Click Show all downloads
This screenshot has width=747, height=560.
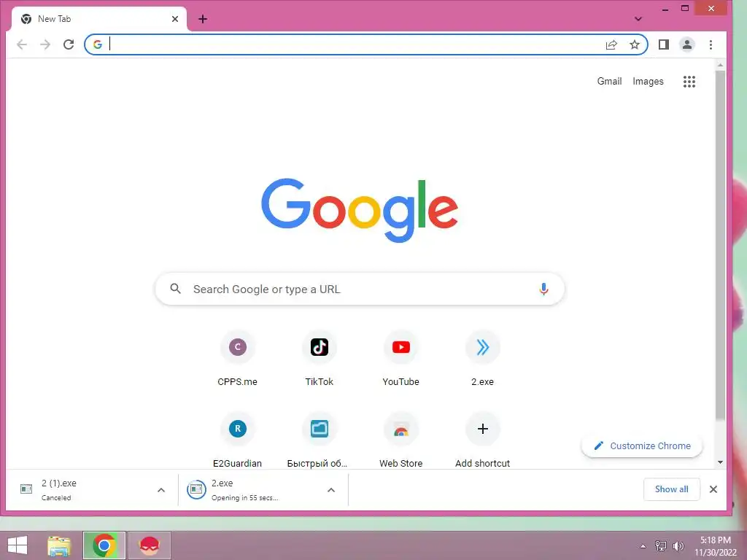point(671,489)
